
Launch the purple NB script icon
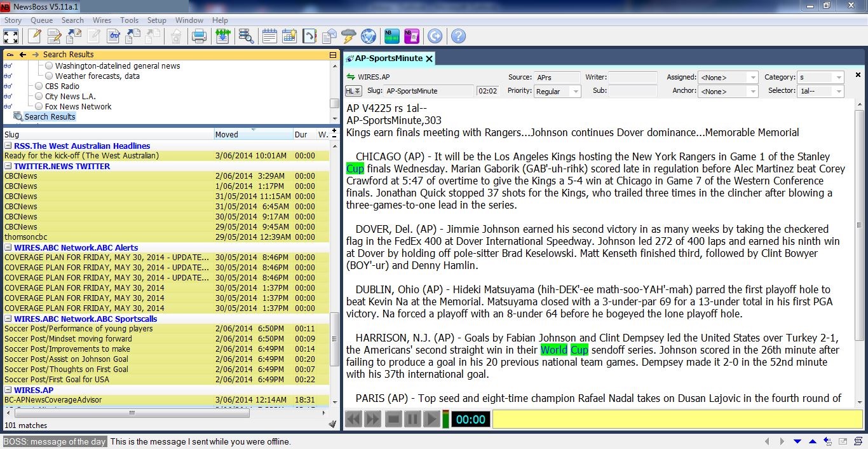[411, 36]
